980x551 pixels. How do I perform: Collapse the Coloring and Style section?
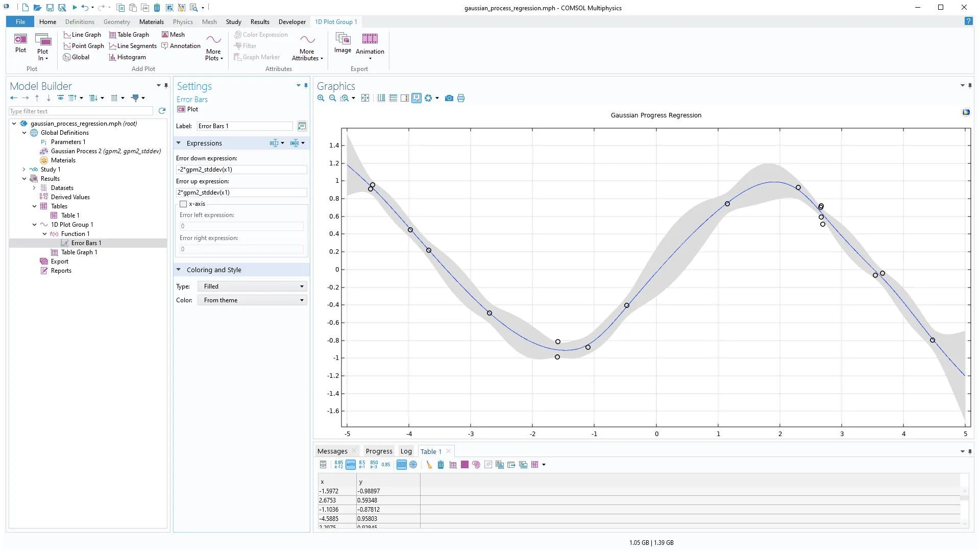coord(179,270)
